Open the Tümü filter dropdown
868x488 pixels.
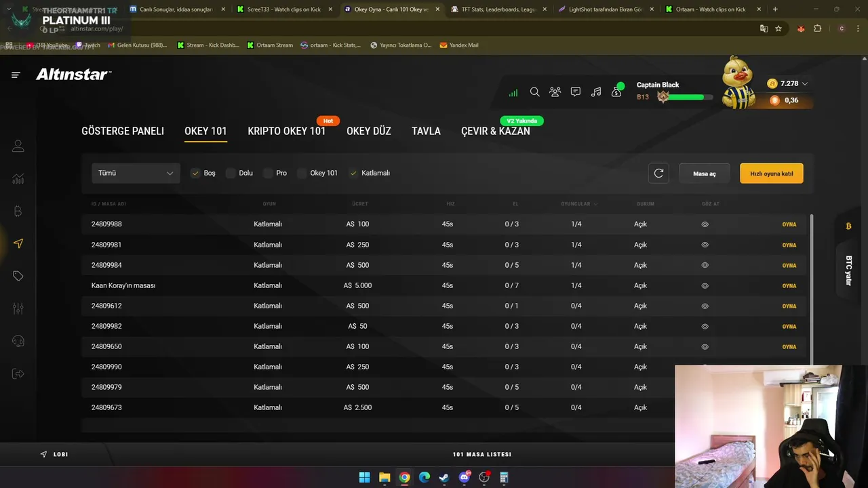click(136, 173)
